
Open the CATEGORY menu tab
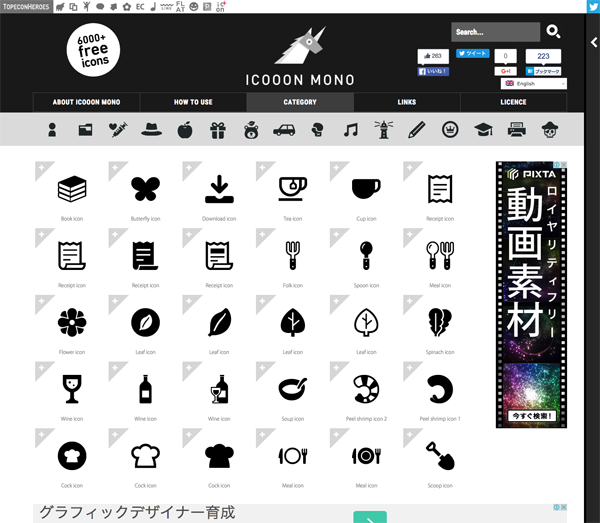(300, 102)
